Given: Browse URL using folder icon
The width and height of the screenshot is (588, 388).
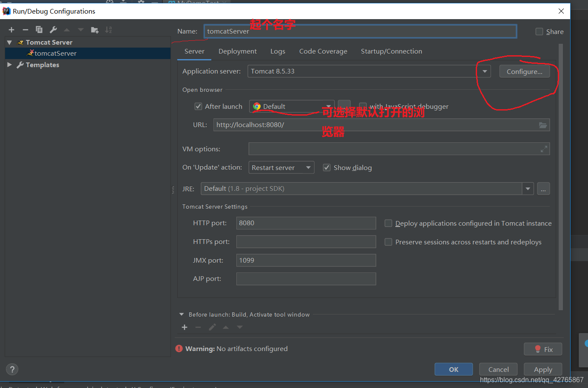Looking at the screenshot, I should click(543, 125).
